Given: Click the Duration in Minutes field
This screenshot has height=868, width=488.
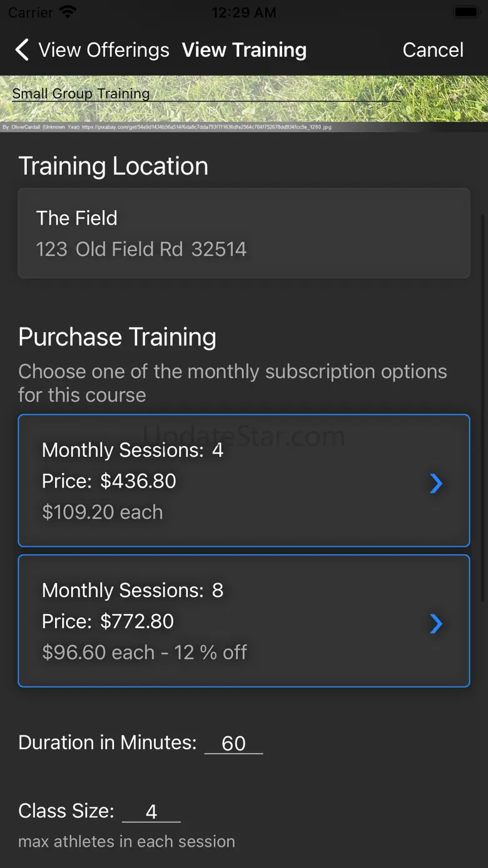Looking at the screenshot, I should click(x=233, y=743).
